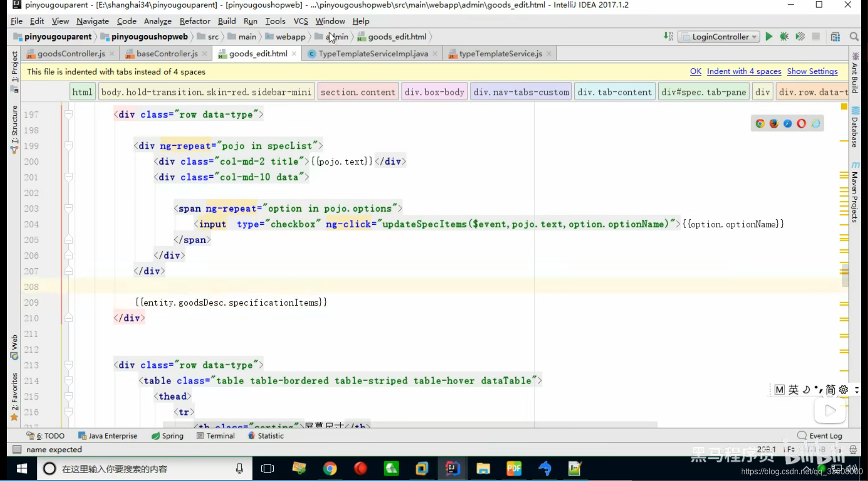Open the Ant Build side panel
Image resolution: width=868 pixels, height=481 pixels.
(855, 72)
